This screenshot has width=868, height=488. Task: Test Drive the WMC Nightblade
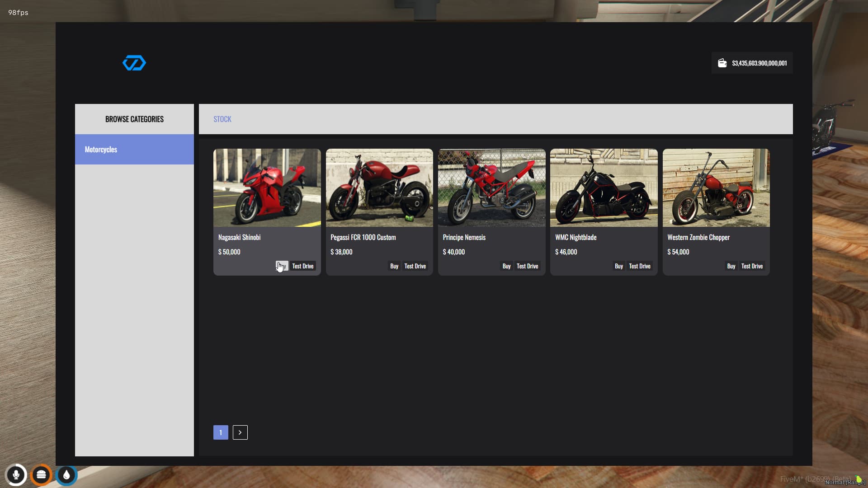pos(640,266)
